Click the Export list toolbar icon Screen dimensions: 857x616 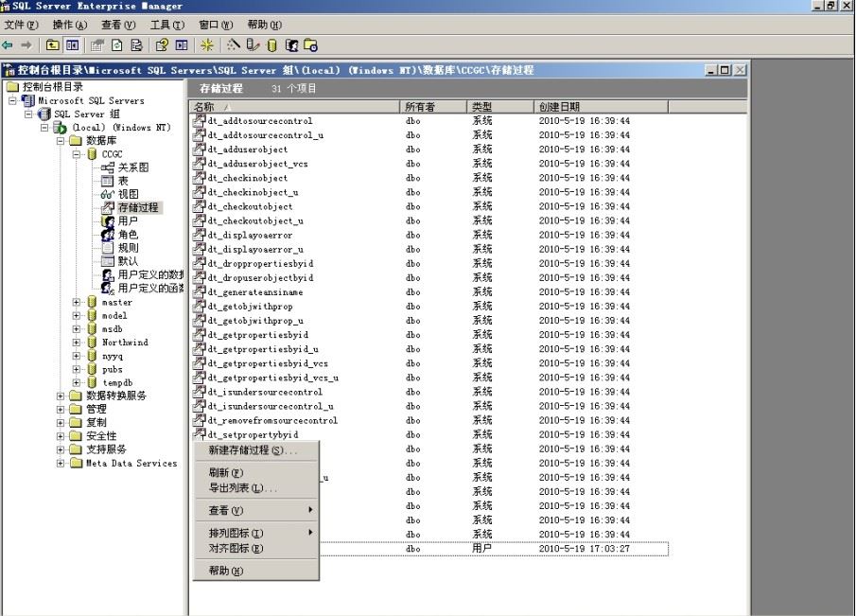(136, 45)
